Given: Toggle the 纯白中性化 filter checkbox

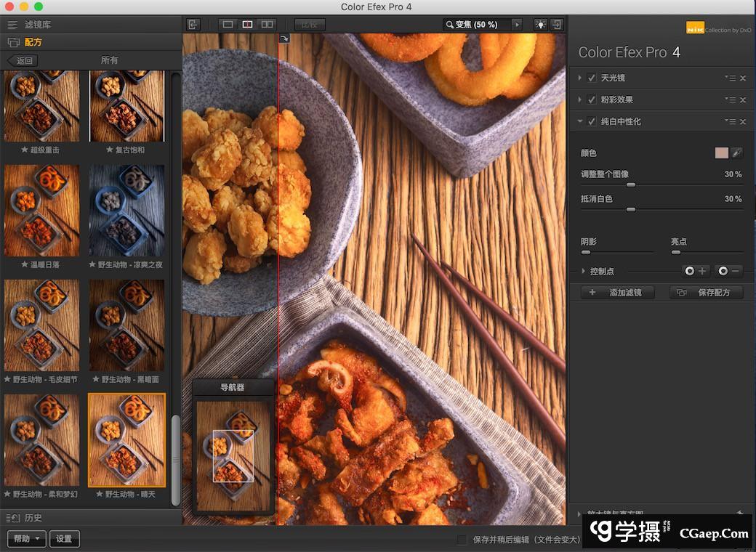Looking at the screenshot, I should tap(592, 122).
